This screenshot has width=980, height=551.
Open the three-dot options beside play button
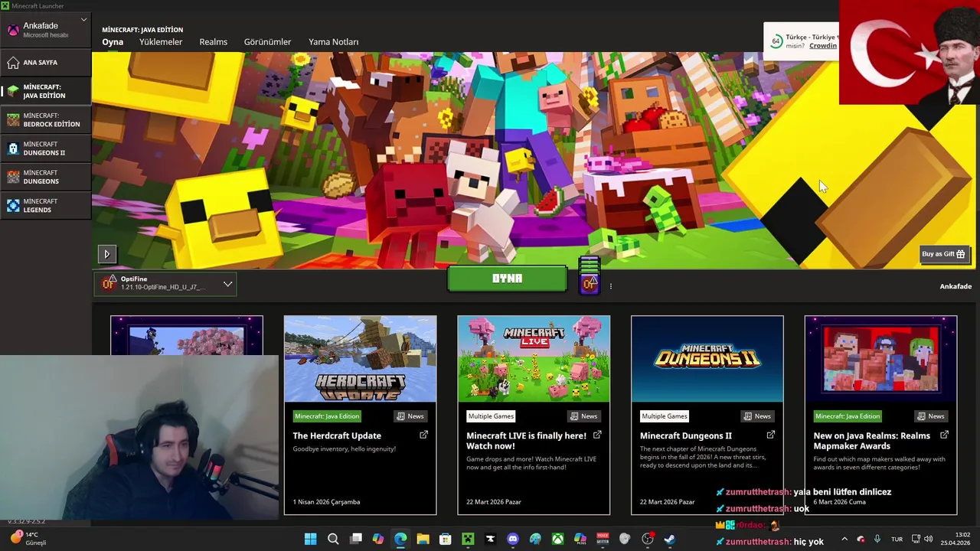[x=610, y=286]
